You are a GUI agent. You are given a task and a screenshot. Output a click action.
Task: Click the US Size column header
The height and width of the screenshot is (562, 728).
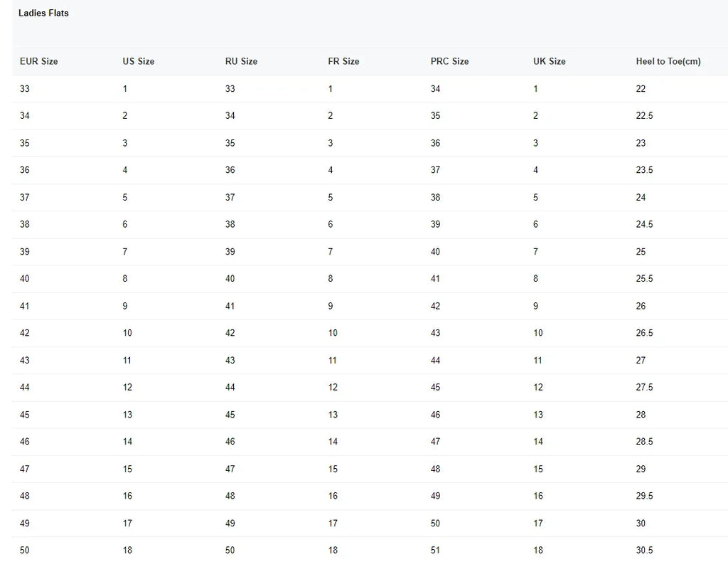[138, 61]
